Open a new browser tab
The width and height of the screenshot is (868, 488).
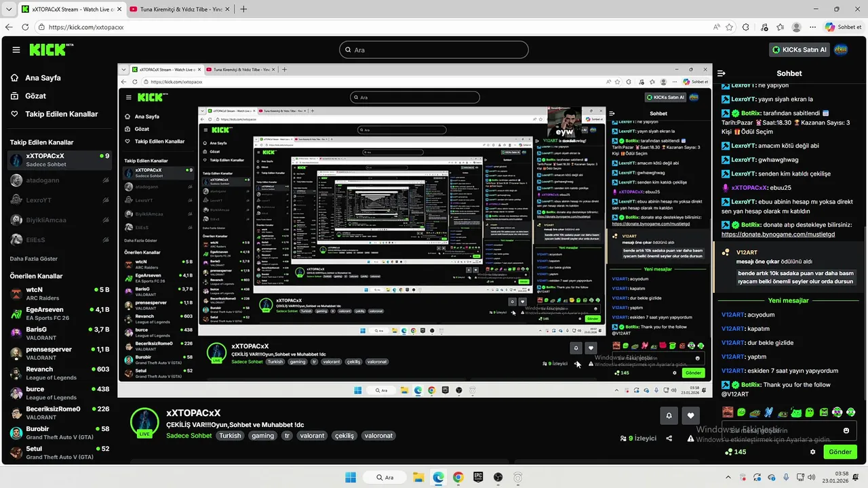coord(243,9)
